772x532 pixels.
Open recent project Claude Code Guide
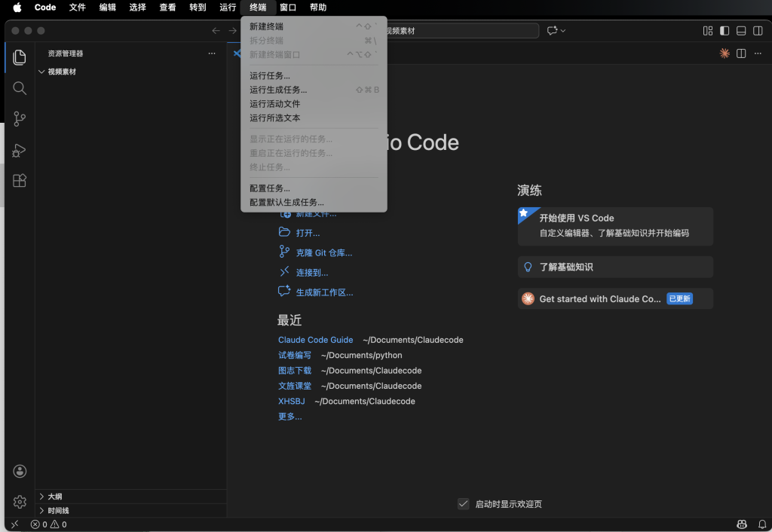tap(315, 340)
